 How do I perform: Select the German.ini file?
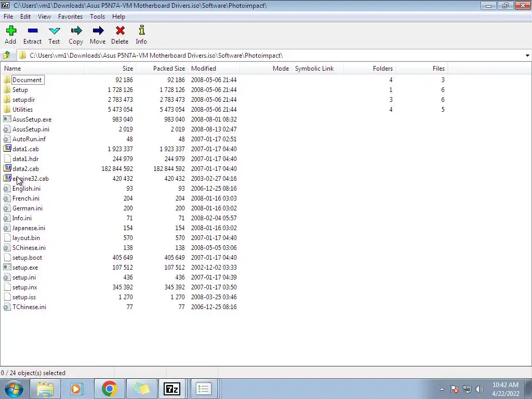pos(28,208)
